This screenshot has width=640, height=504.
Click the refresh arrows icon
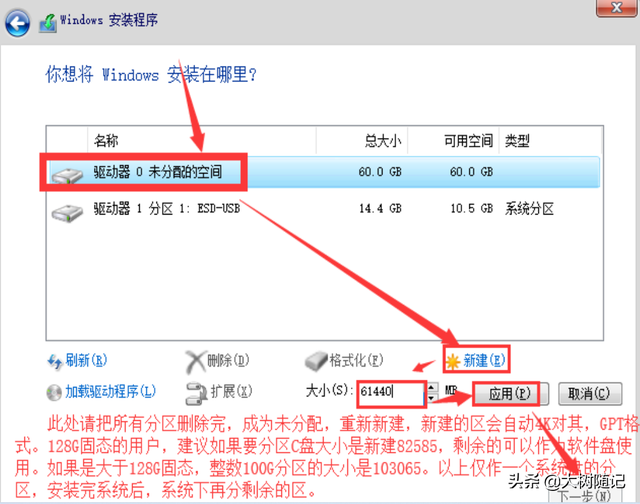click(x=55, y=361)
